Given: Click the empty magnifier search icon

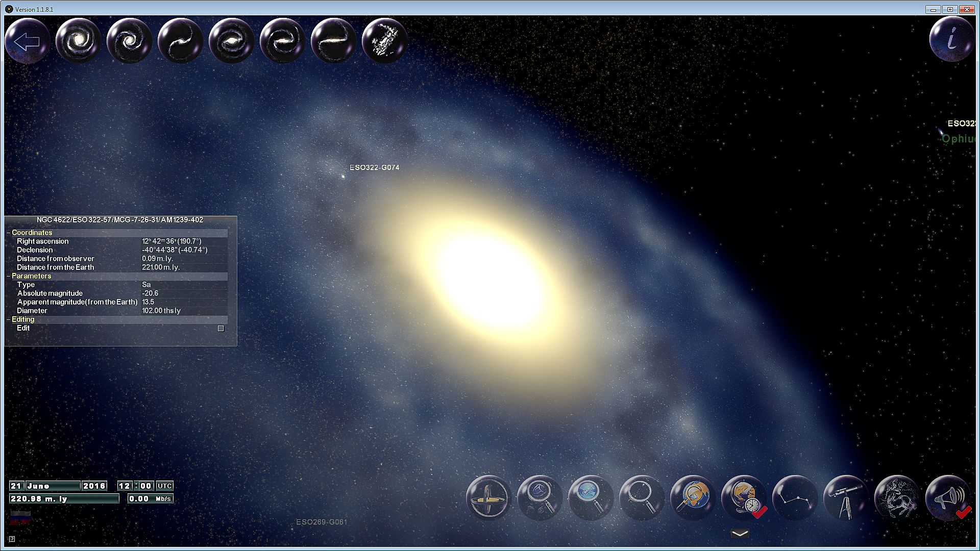Looking at the screenshot, I should click(x=642, y=498).
